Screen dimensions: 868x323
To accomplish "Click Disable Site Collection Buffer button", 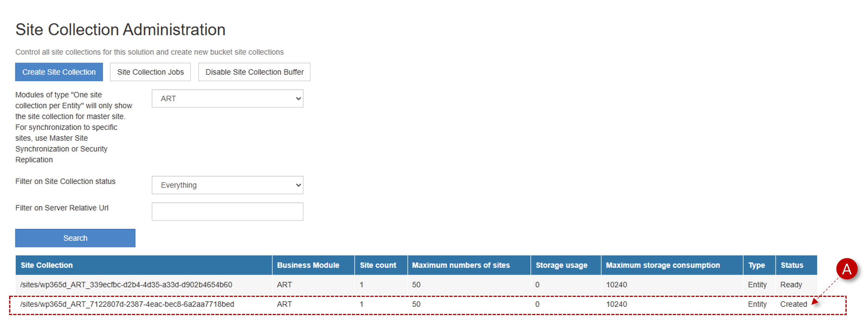I will 254,72.
